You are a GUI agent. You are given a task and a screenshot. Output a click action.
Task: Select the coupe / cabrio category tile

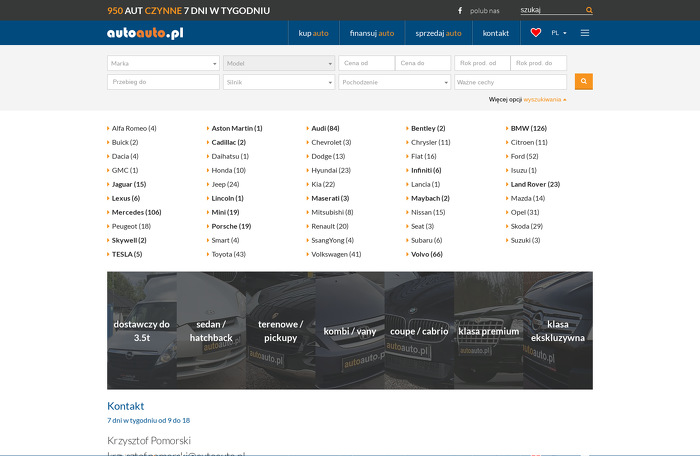(x=419, y=330)
